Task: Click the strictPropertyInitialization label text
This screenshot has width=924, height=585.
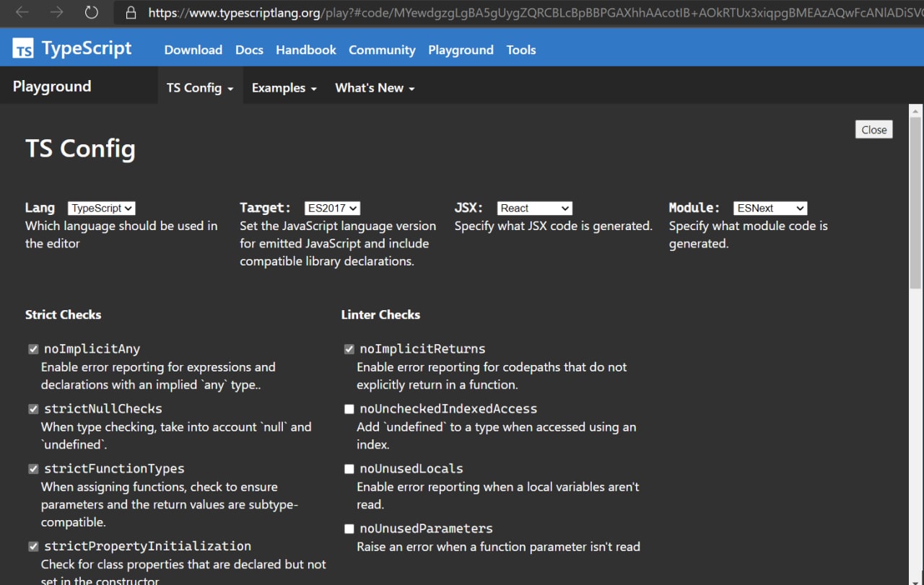Action: pos(147,546)
